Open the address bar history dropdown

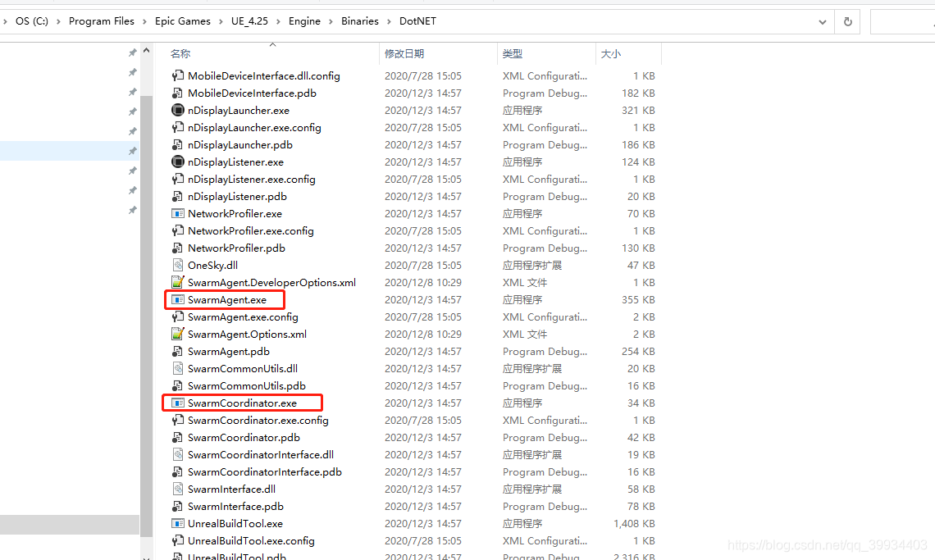pos(823,22)
